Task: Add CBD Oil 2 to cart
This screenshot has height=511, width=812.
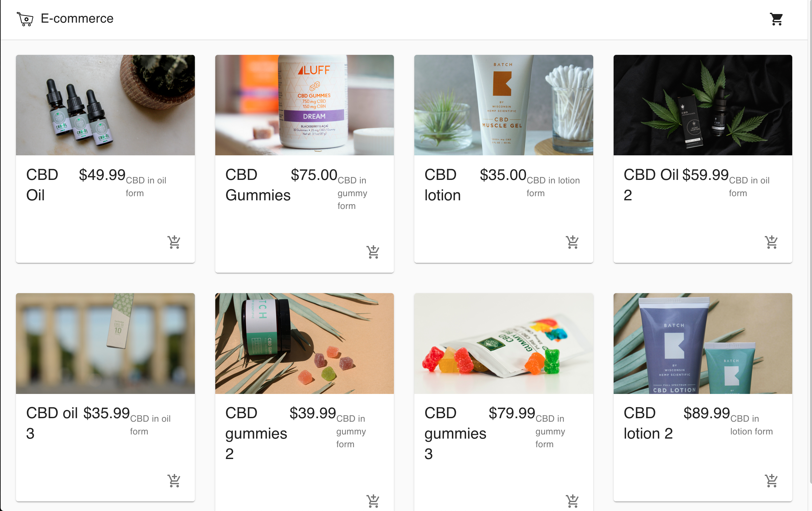Action: point(771,242)
